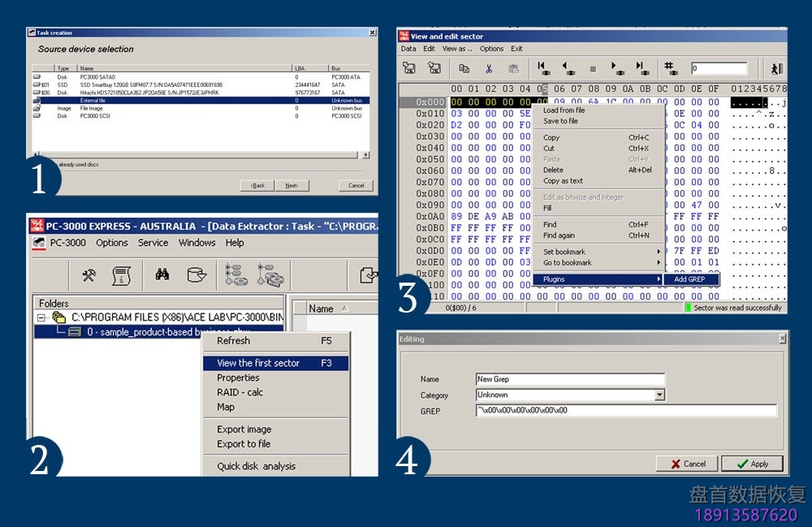Click the go-to-sector hash icon
Viewport: 812px width, 527px height.
[x=670, y=68]
